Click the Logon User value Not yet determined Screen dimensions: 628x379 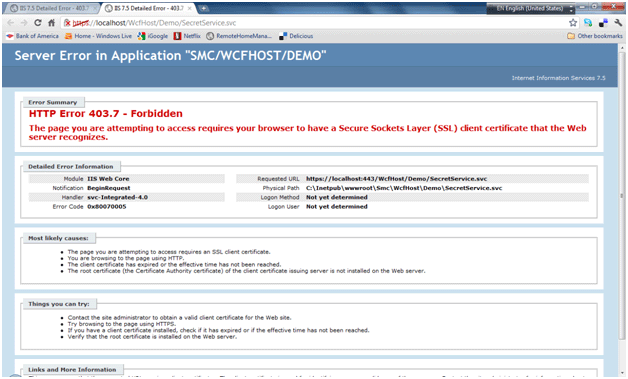(337, 207)
